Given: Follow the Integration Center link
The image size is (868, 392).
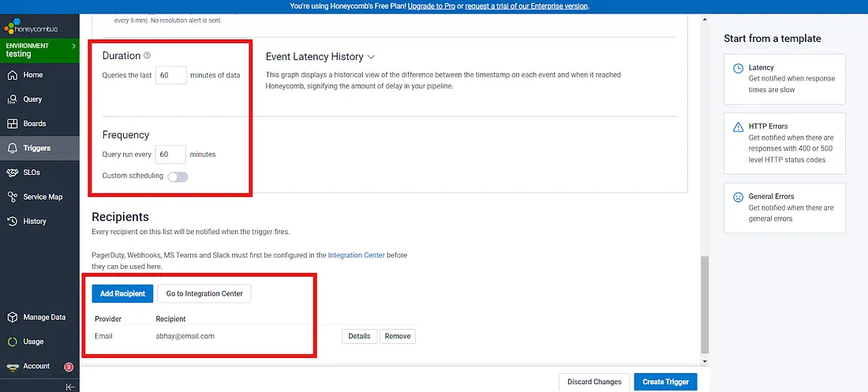Looking at the screenshot, I should pyautogui.click(x=356, y=256).
